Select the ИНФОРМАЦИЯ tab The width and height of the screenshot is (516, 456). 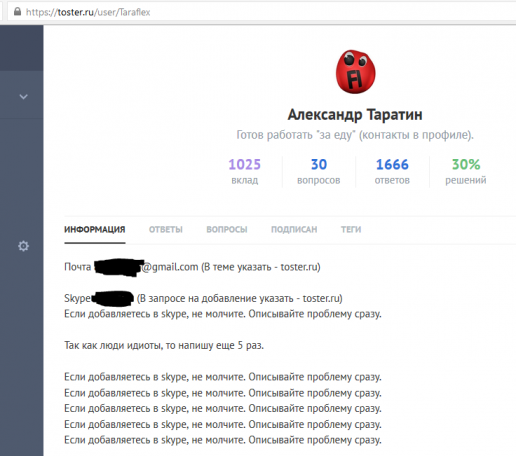[95, 230]
